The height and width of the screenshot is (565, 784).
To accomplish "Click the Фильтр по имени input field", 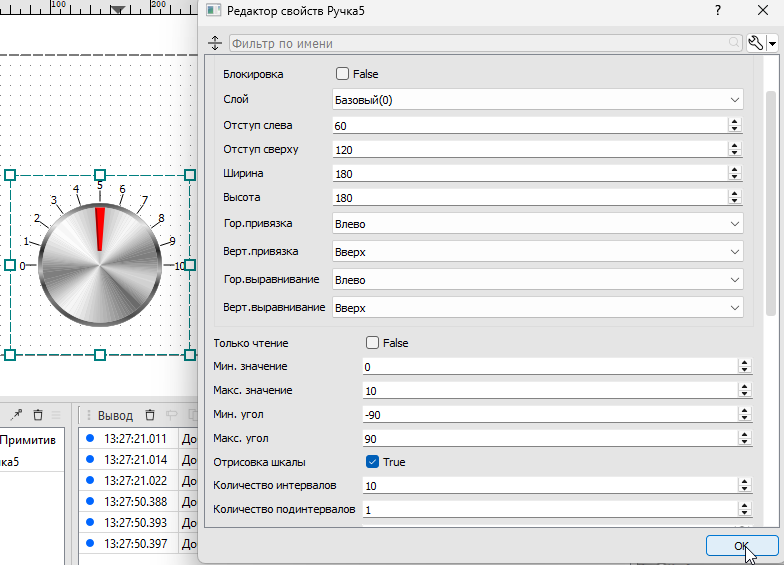I will [480, 44].
